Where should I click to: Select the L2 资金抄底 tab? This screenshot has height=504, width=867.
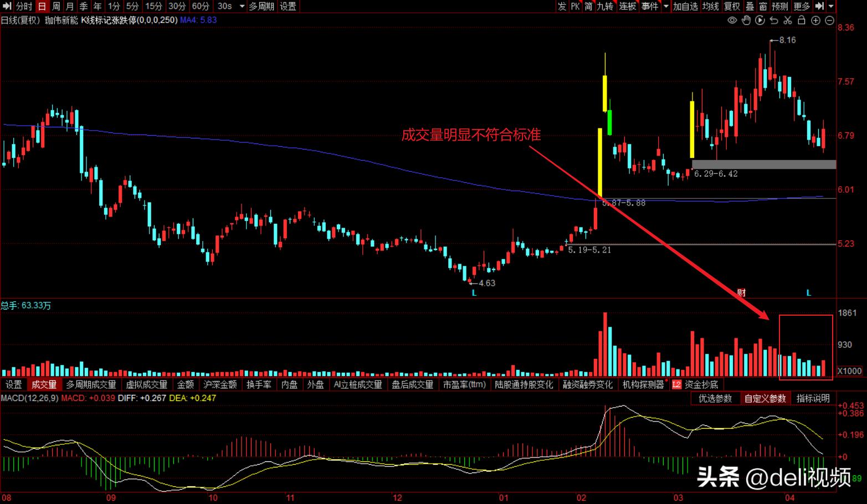695,384
